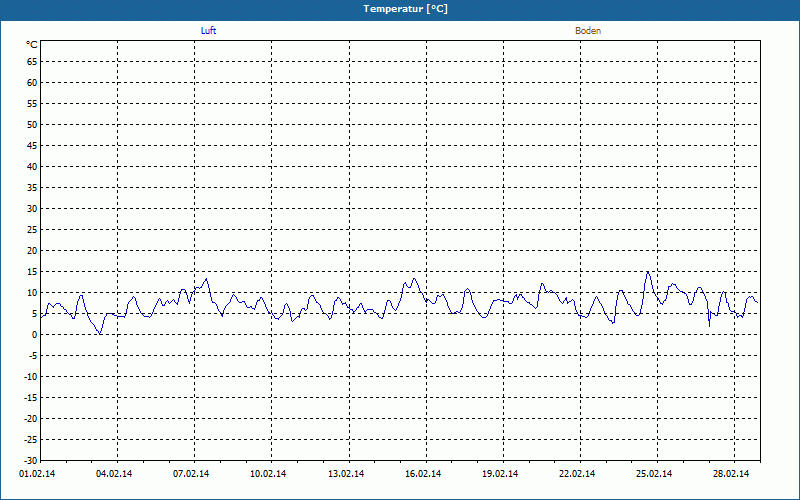Click the 16.02.14 date label

(423, 473)
